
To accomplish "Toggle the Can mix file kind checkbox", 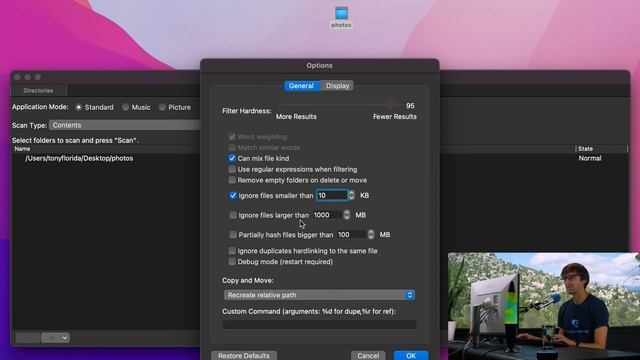I will pyautogui.click(x=232, y=158).
